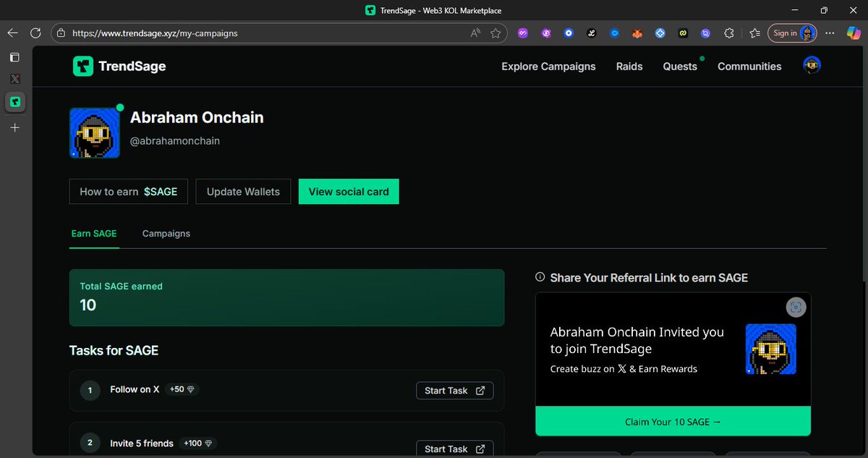Switch to the Campaigns tab
Viewport: 868px width, 458px height.
(166, 234)
